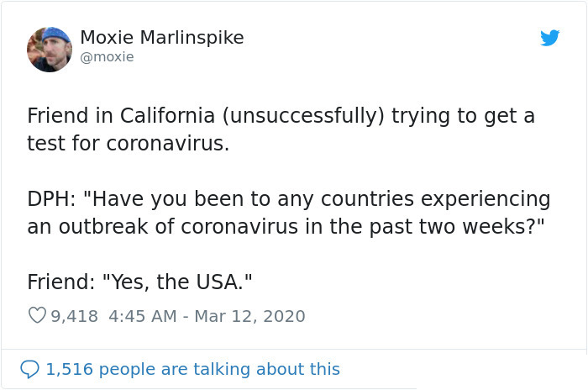This screenshot has width=588, height=390.
Task: Open the @moxie handle link
Action: (x=107, y=57)
